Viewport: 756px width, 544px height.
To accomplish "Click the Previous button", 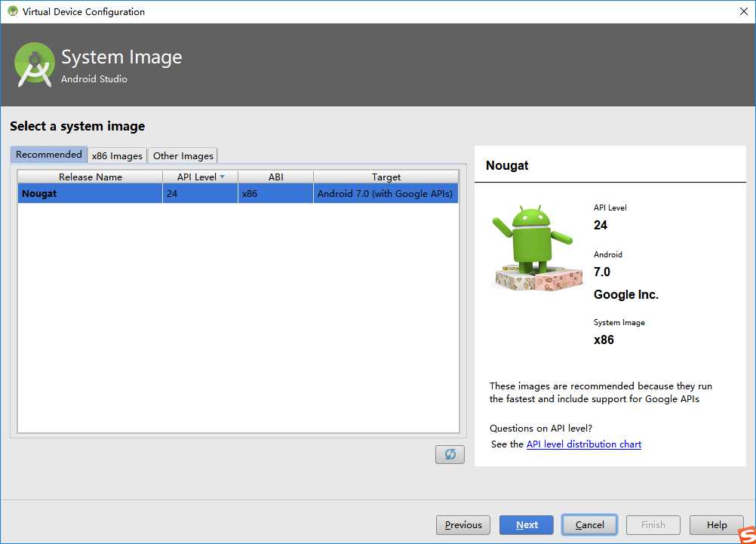I will [463, 524].
